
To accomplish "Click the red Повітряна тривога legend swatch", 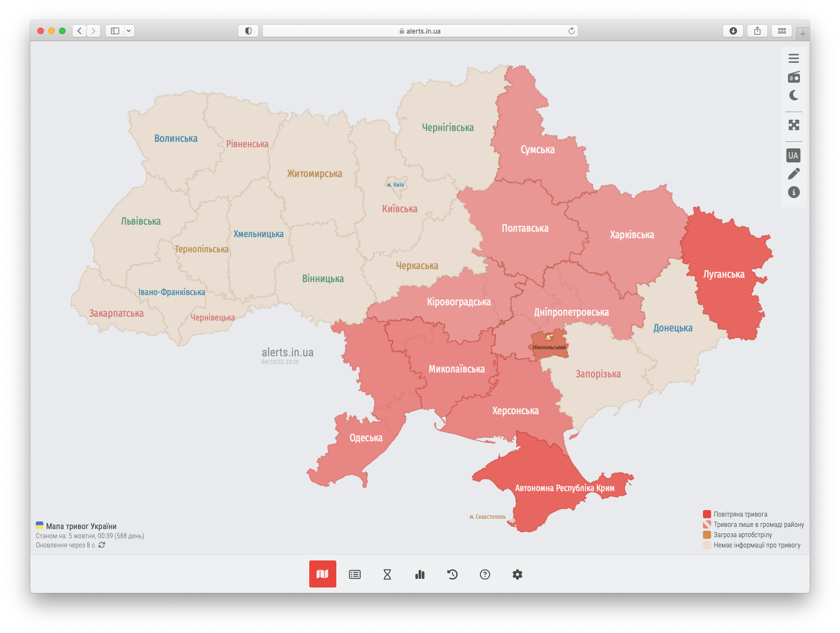I will [x=707, y=514].
